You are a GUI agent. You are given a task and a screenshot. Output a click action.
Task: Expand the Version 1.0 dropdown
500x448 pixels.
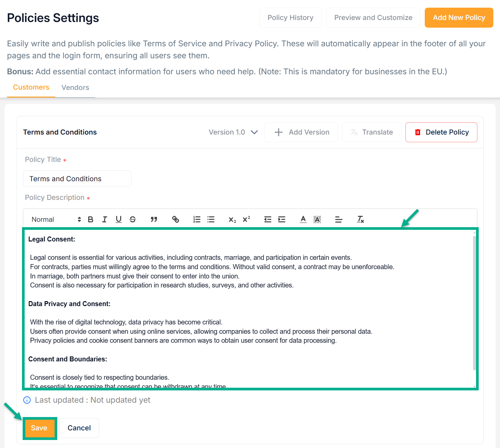[233, 132]
